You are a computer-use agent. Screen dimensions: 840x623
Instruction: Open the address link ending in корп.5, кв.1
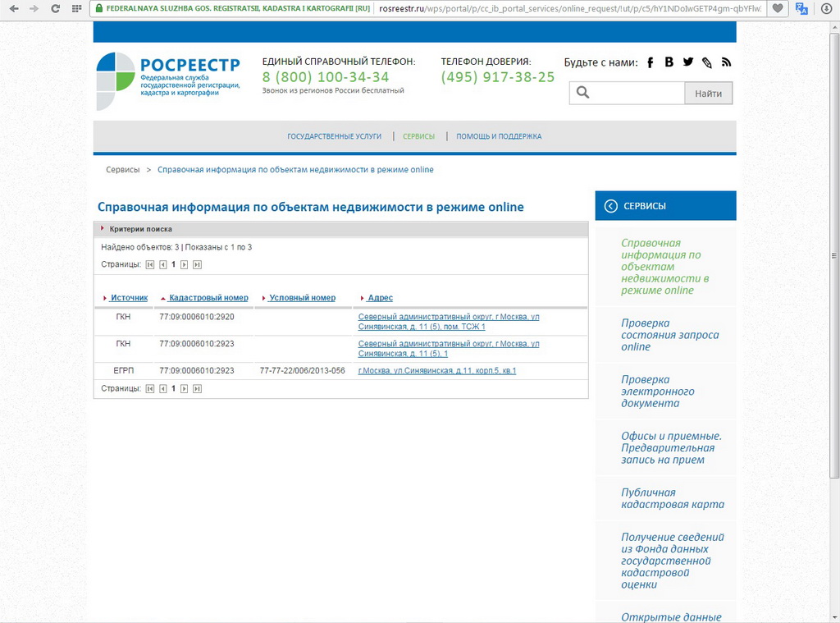coord(437,371)
